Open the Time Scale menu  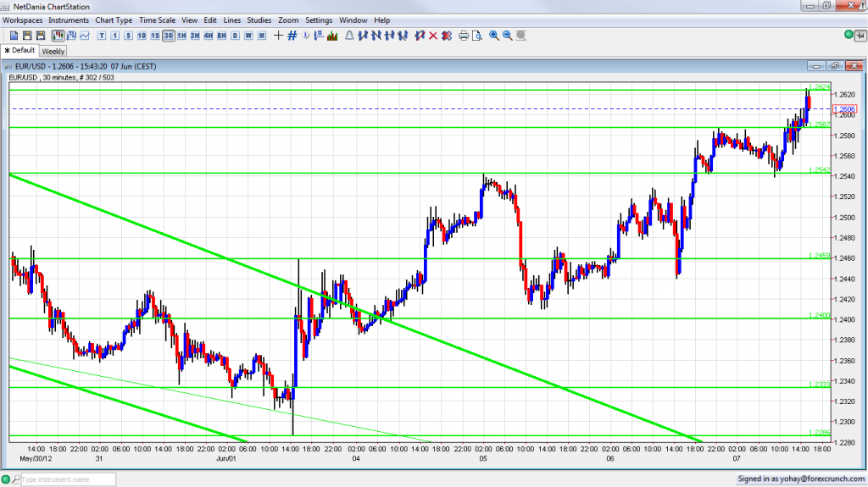pos(157,20)
